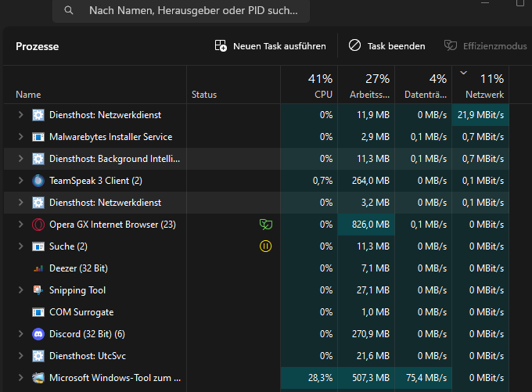Select the COM Surrogate process name
This screenshot has height=392, width=532.
click(x=81, y=312)
